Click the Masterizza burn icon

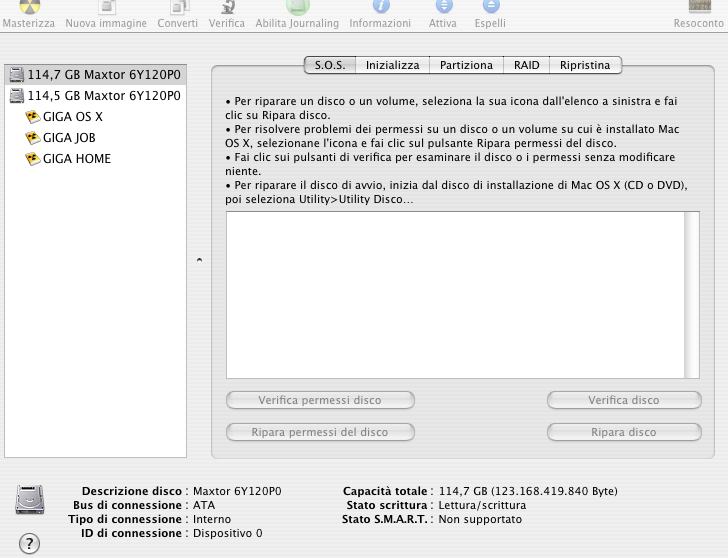click(x=30, y=6)
